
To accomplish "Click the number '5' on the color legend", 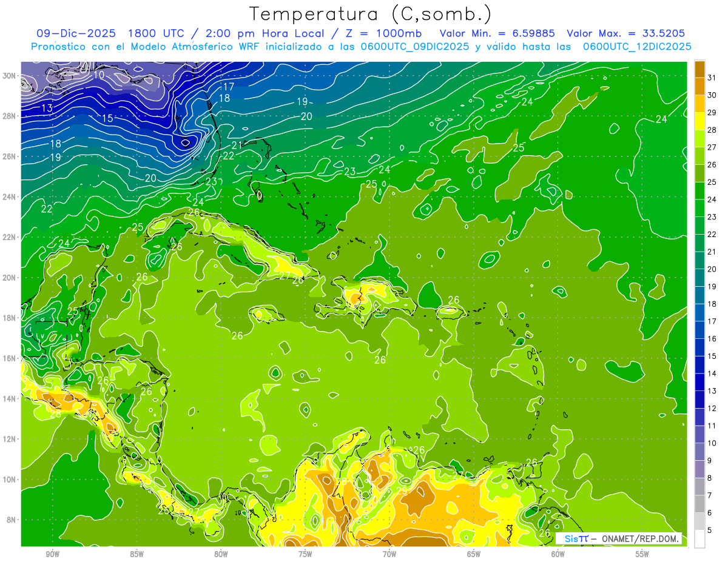I will (710, 530).
